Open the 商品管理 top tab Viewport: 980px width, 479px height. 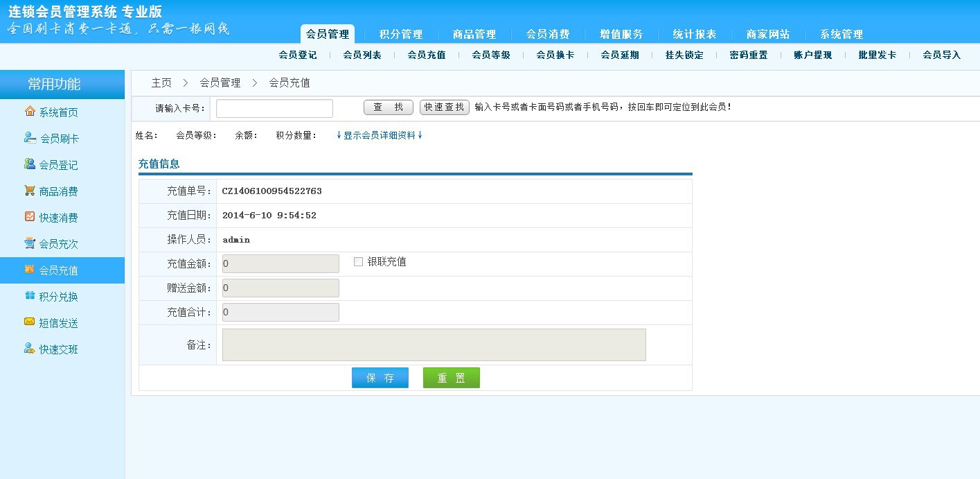474,34
